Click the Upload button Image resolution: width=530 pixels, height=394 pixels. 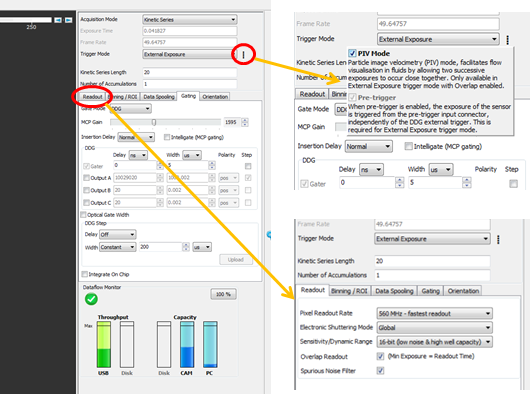click(x=236, y=260)
